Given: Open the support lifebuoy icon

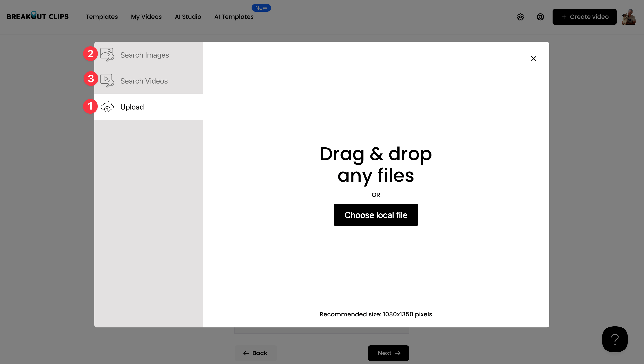Looking at the screenshot, I should click(540, 17).
